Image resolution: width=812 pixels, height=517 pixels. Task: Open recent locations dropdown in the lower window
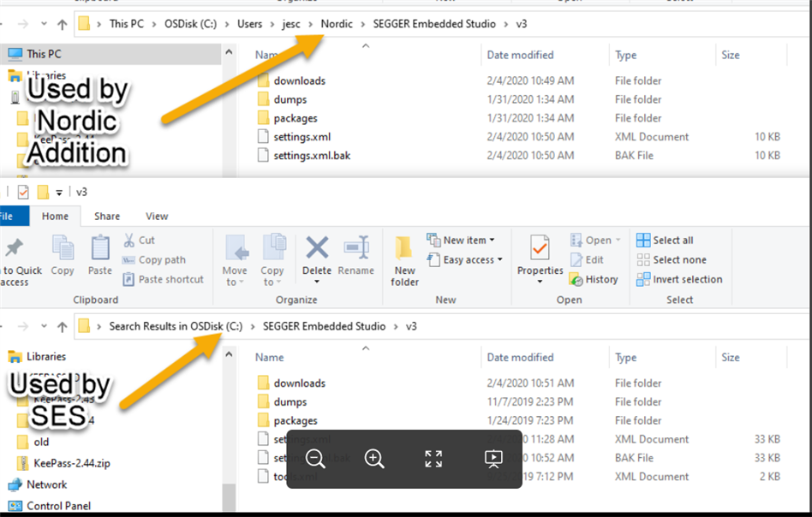coord(44,326)
